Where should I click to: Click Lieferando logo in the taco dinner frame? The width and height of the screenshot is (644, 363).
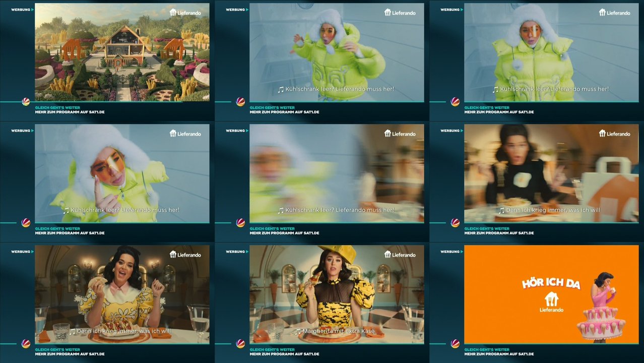tap(185, 255)
